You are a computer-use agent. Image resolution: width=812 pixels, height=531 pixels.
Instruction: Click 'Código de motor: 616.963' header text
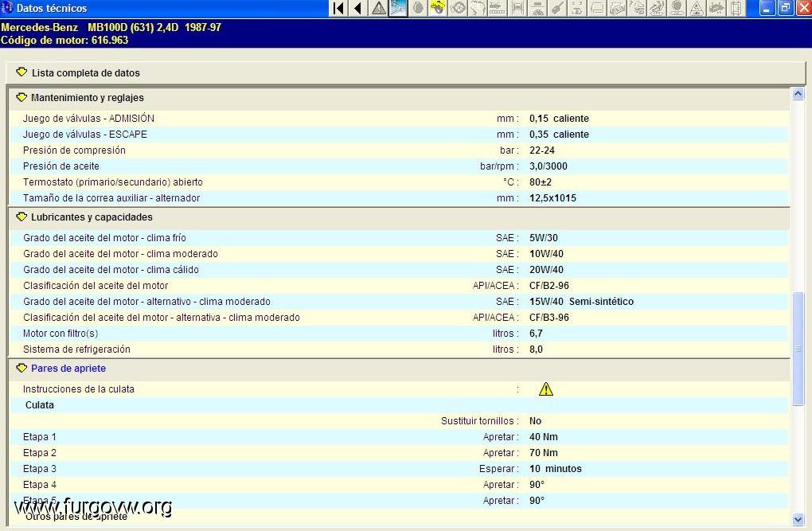pyautogui.click(x=64, y=40)
